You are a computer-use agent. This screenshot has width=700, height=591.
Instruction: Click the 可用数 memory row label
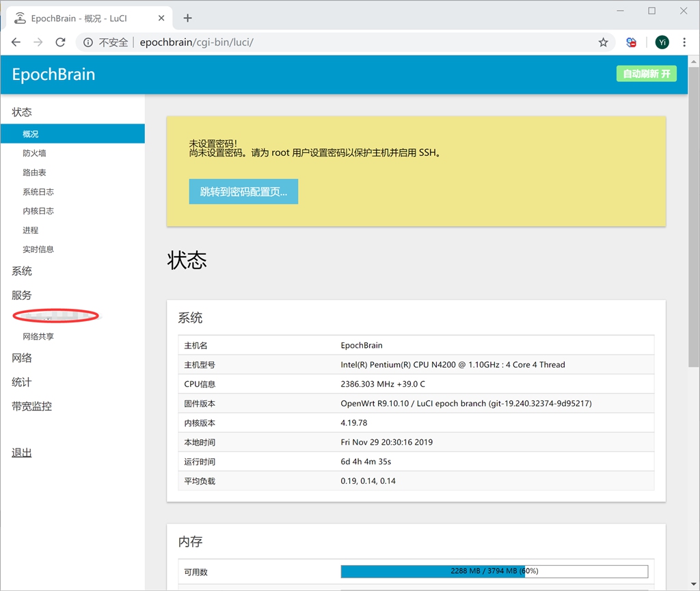point(196,573)
